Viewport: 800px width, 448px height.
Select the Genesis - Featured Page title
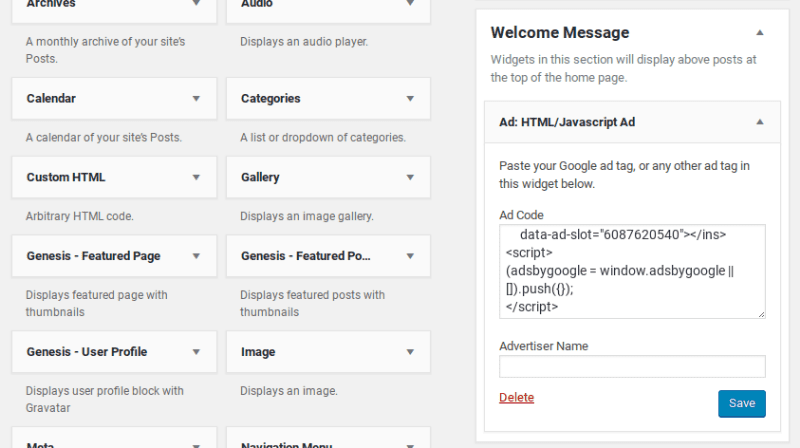tap(93, 256)
